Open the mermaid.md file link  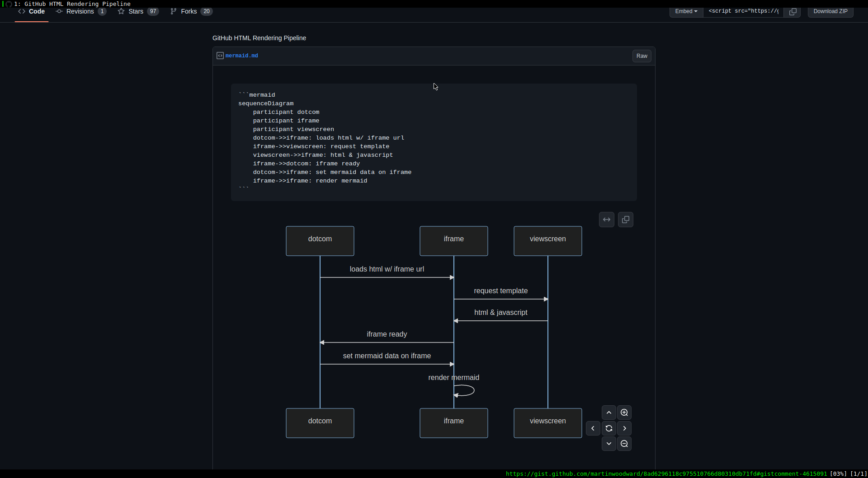[x=242, y=56]
